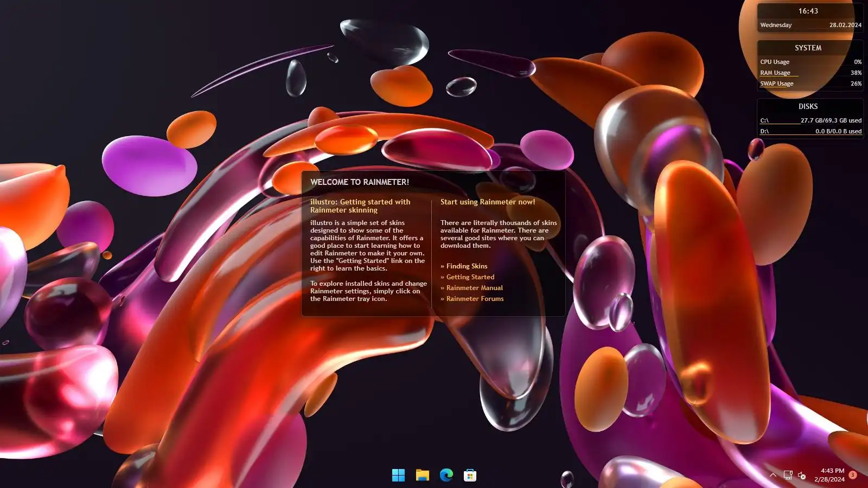Open Microsoft Edge from the taskbar

446,476
